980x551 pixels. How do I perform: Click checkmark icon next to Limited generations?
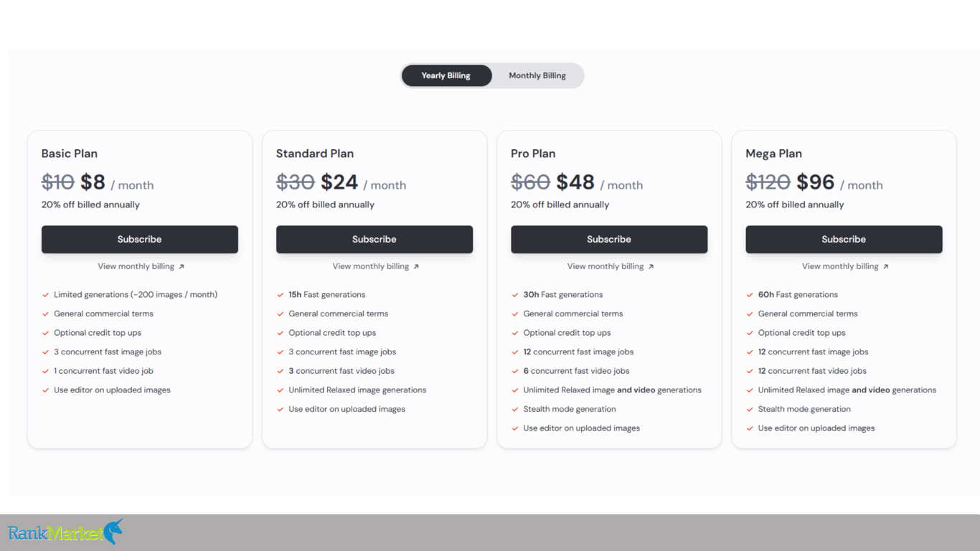[x=46, y=295]
